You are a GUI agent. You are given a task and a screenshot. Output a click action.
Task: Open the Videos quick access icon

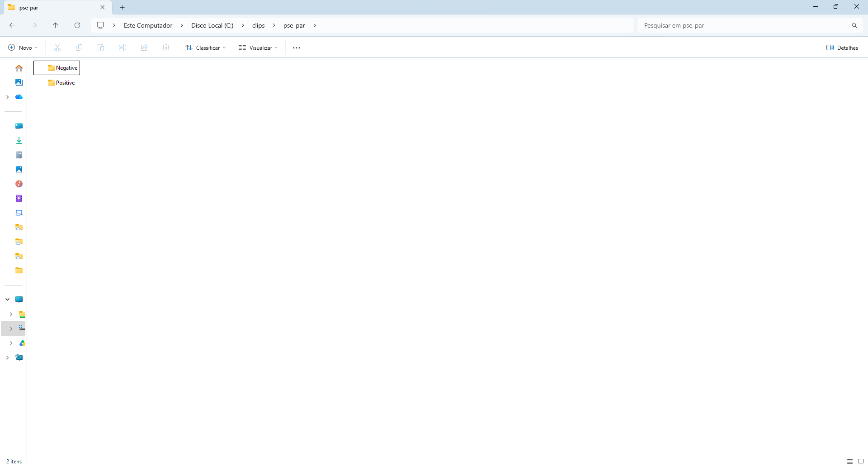(x=19, y=198)
